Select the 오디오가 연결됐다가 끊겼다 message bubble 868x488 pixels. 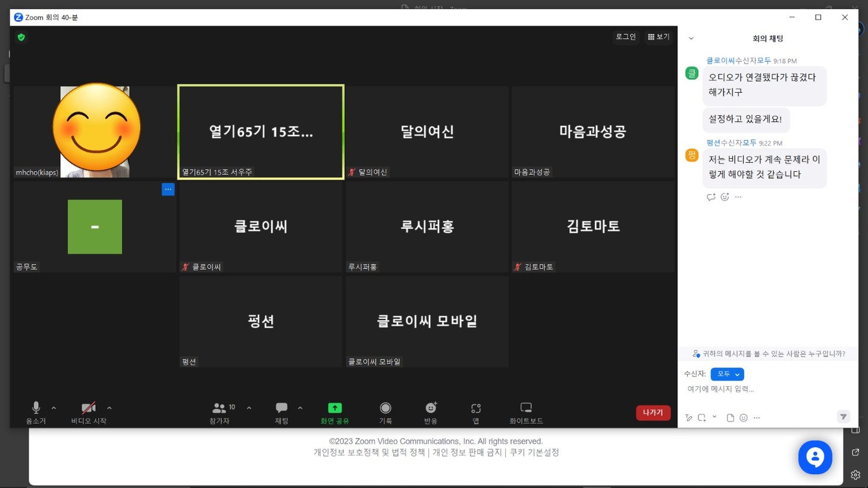[764, 85]
